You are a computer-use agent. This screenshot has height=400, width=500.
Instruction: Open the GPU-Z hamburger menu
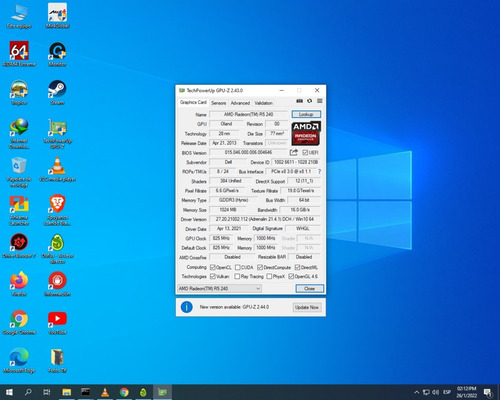319,101
